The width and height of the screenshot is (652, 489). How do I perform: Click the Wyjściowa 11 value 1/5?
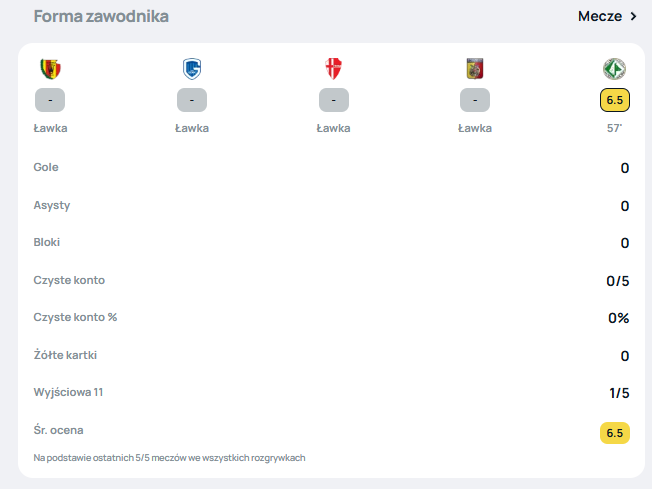click(x=619, y=393)
